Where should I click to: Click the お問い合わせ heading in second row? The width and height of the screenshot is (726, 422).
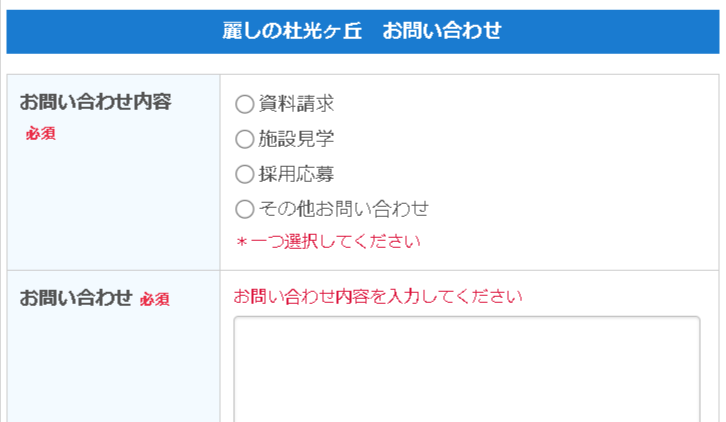click(76, 298)
